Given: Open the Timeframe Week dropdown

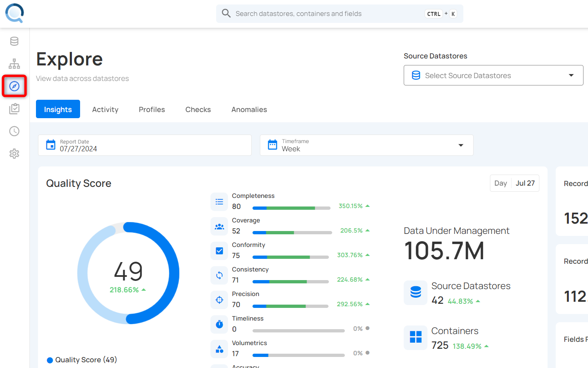Looking at the screenshot, I should coord(367,145).
